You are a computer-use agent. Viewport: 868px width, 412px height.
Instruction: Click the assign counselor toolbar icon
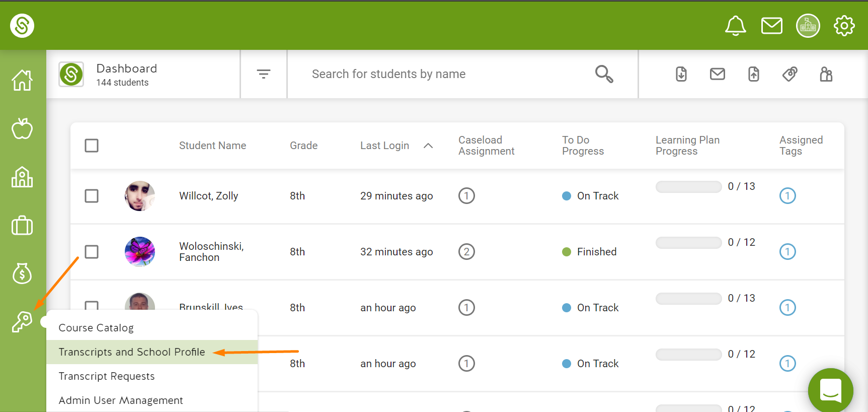coord(826,74)
